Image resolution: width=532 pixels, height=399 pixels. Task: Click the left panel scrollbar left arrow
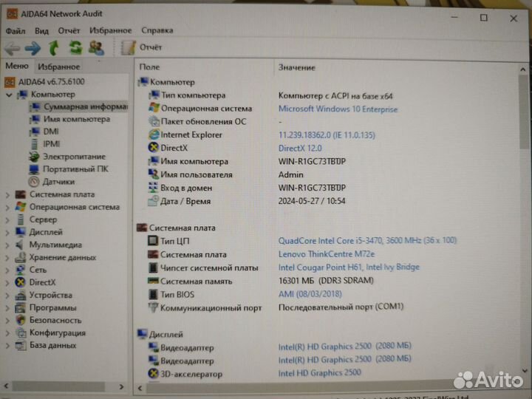coord(7,386)
